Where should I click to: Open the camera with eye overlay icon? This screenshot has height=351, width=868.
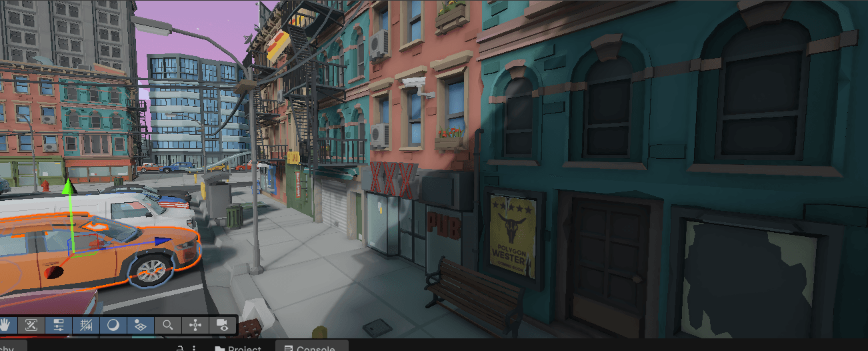[x=223, y=325]
